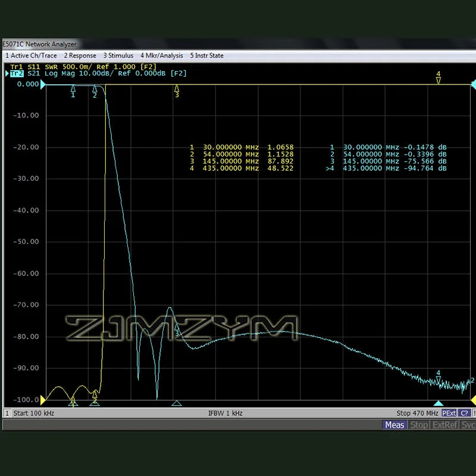Click the hollow marker-3 triangle on the frequency axis
476x476 pixels.
[x=177, y=403]
